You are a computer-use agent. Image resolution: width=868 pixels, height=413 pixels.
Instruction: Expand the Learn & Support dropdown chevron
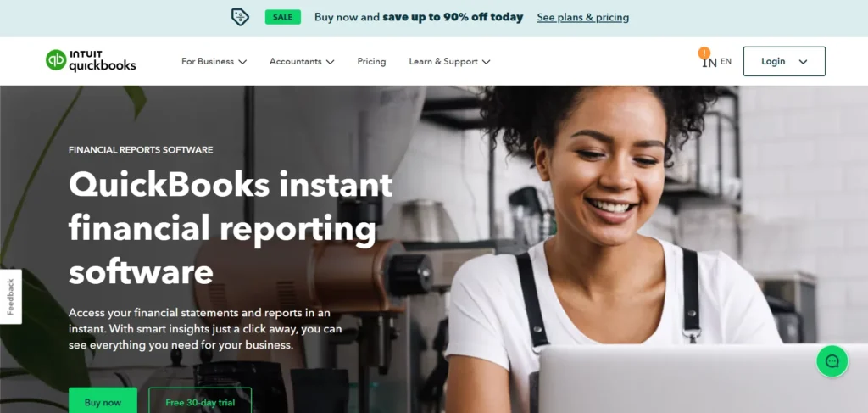pyautogui.click(x=486, y=62)
